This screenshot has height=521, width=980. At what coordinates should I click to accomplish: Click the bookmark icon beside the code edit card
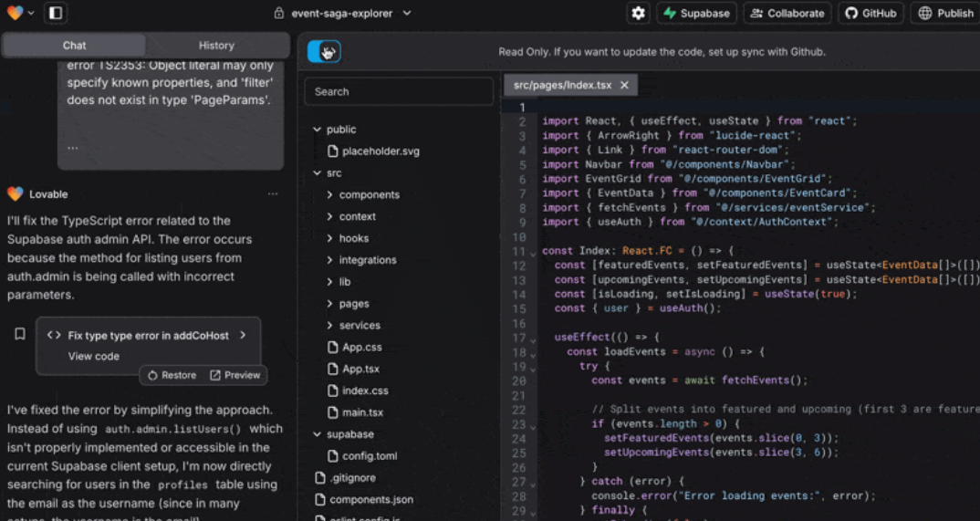point(19,335)
